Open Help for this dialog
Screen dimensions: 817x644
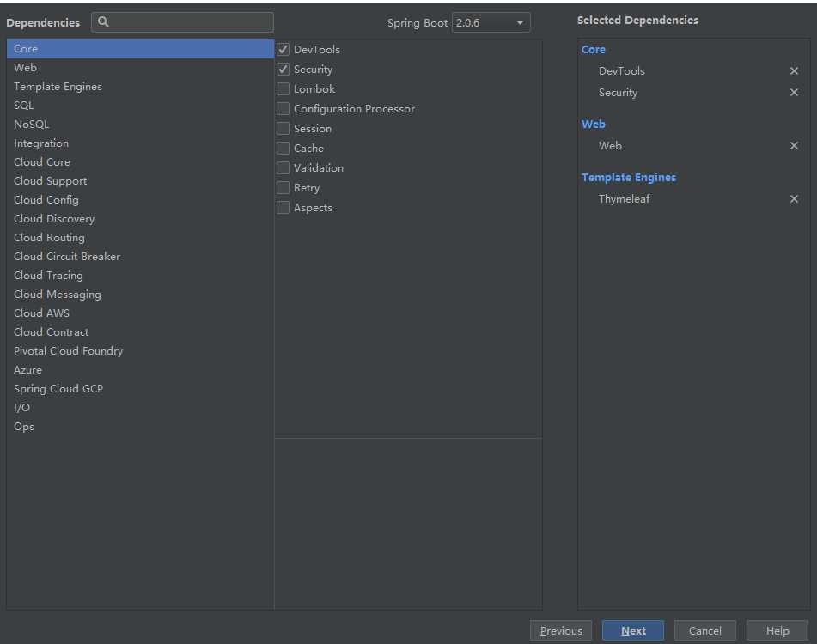point(777,631)
